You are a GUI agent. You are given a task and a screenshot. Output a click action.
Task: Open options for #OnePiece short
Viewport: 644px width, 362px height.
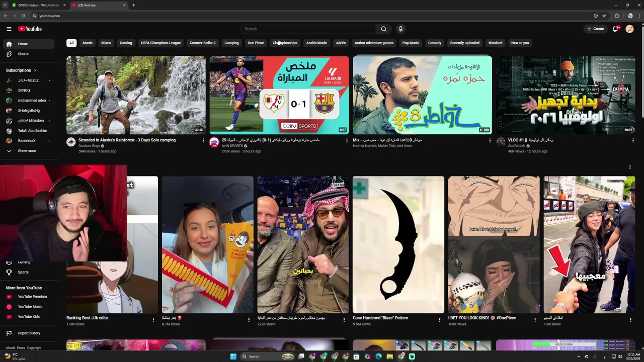tap(535, 319)
